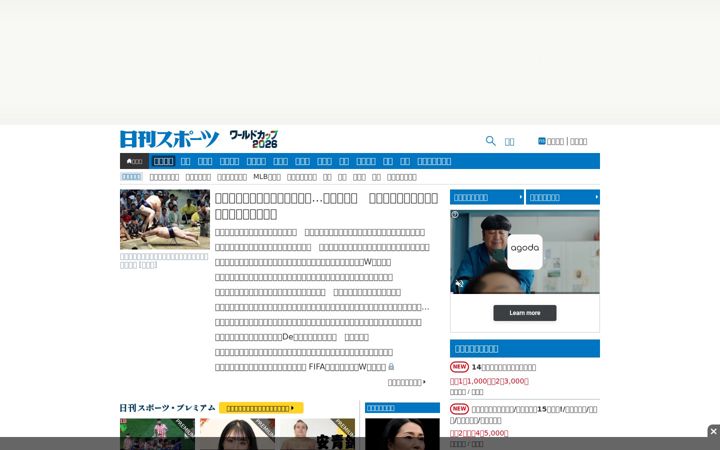Unmute the Agoda video ad via speaker icon
The width and height of the screenshot is (720, 450).
pyautogui.click(x=459, y=284)
